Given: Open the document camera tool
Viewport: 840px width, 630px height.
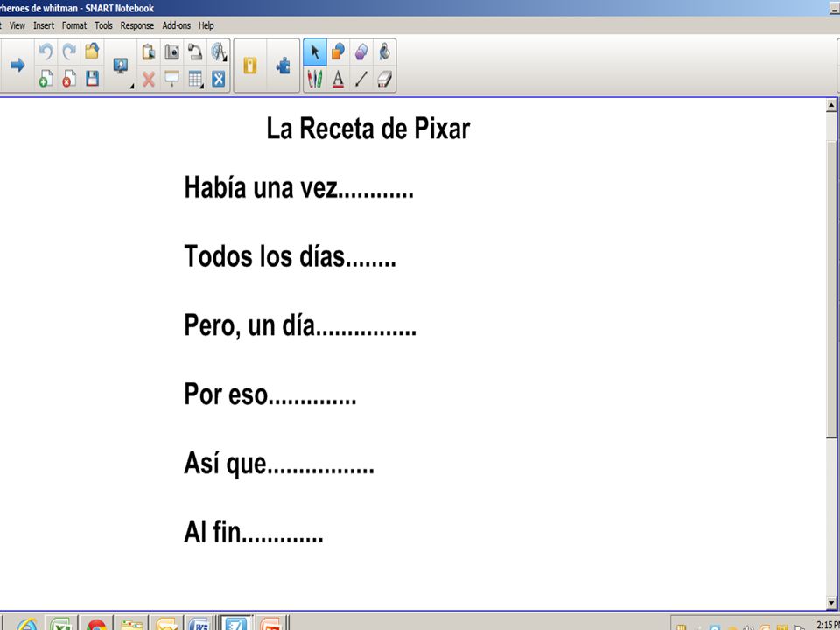Looking at the screenshot, I should click(x=195, y=52).
